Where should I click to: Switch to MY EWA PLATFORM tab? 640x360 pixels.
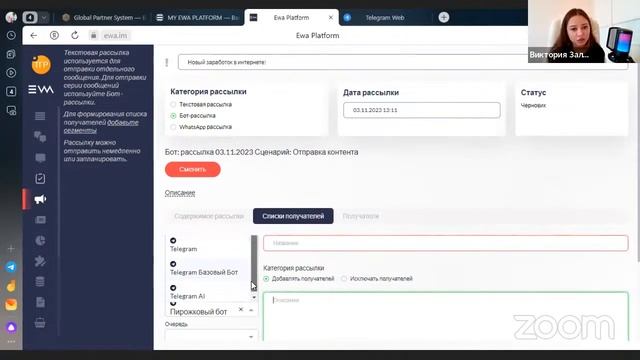click(x=198, y=18)
